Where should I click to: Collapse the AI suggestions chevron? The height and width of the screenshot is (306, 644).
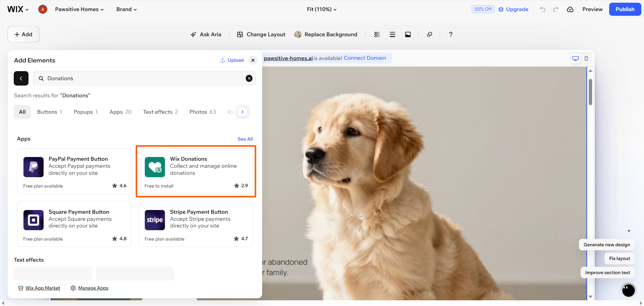629,231
